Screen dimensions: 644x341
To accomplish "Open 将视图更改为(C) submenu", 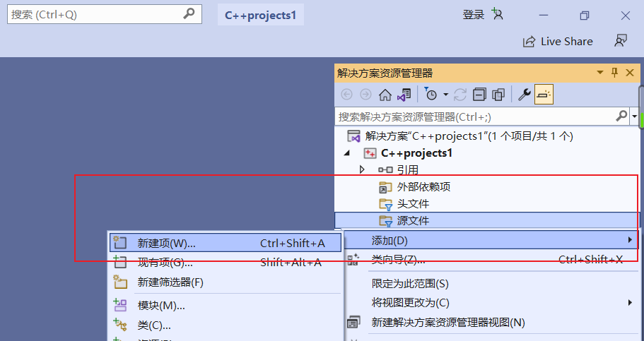I will click(491, 303).
